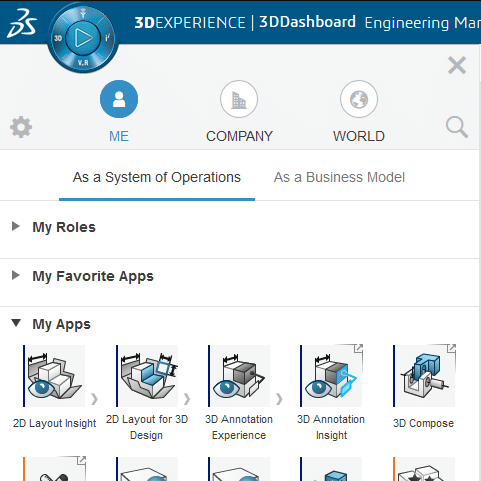The height and width of the screenshot is (481, 481).
Task: Click the search magnifier icon
Action: point(457,127)
